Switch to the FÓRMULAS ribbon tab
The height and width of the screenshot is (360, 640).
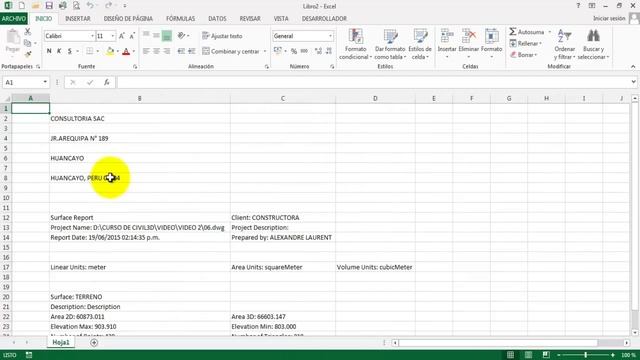(x=180, y=19)
